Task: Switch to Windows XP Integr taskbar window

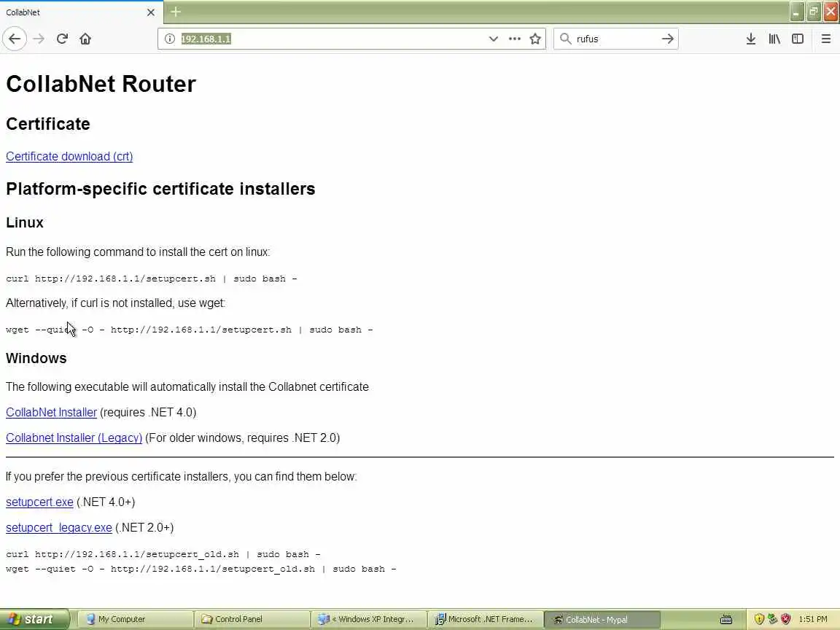Action: [368, 619]
